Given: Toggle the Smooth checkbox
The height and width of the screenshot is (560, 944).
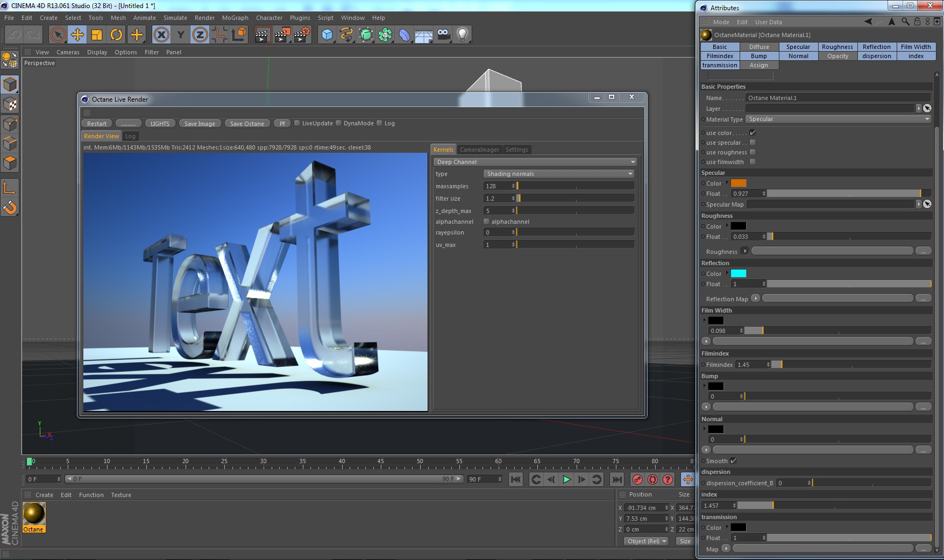Looking at the screenshot, I should pos(733,461).
